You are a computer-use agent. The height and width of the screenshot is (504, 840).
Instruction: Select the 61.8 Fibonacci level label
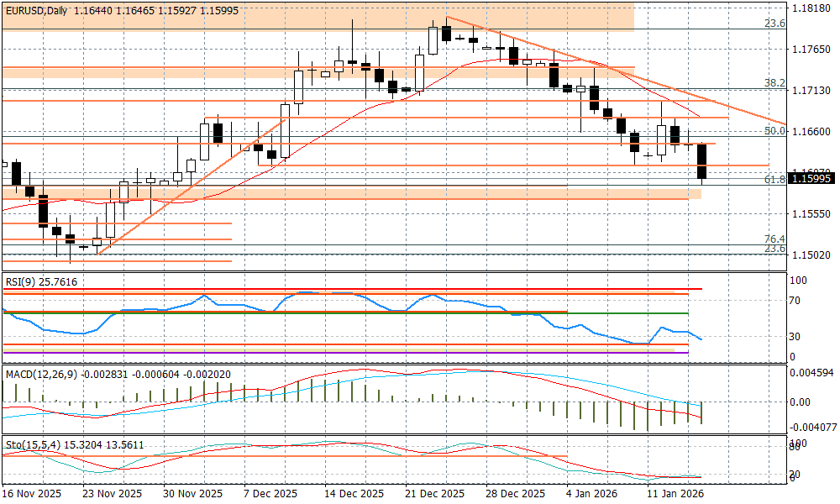point(774,180)
